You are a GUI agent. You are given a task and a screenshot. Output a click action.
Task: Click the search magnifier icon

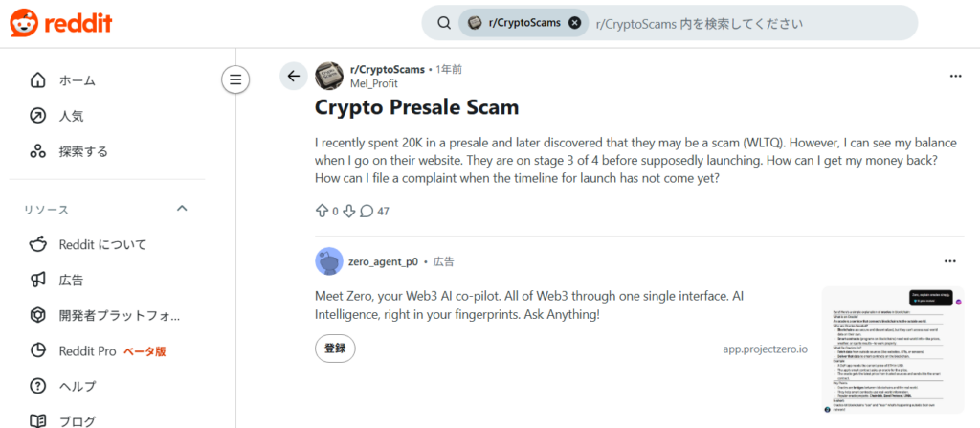pyautogui.click(x=444, y=23)
